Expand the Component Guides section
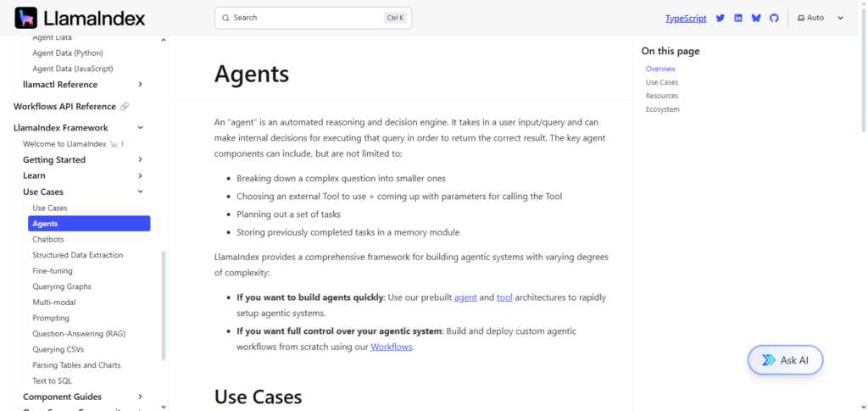Screen dimensions: 868x411 (140, 397)
